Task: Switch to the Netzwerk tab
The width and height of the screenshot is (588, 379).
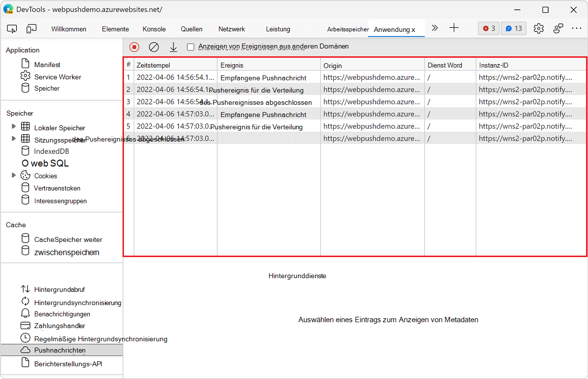Action: (x=232, y=29)
